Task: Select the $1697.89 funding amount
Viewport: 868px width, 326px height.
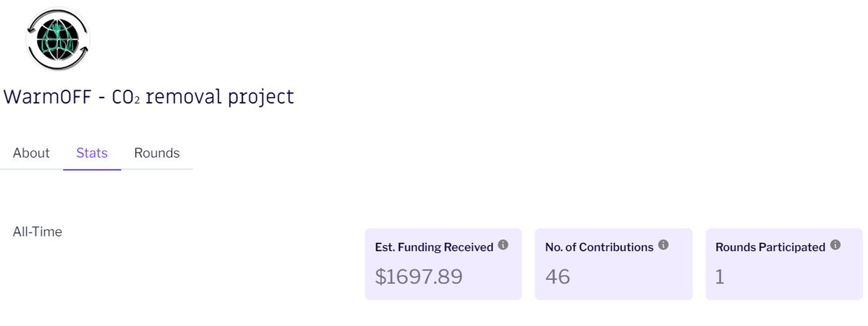Action: [x=419, y=276]
